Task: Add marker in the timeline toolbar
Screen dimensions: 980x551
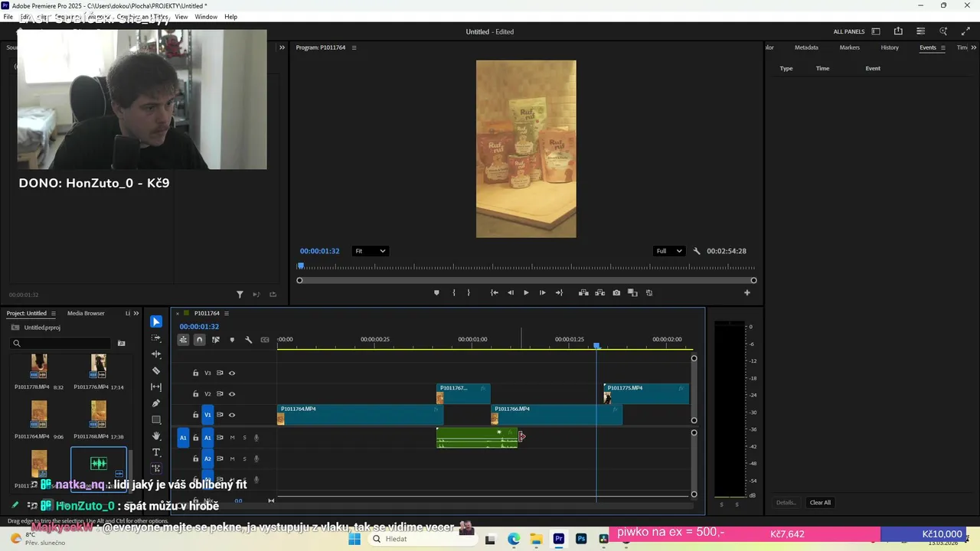Action: click(232, 340)
